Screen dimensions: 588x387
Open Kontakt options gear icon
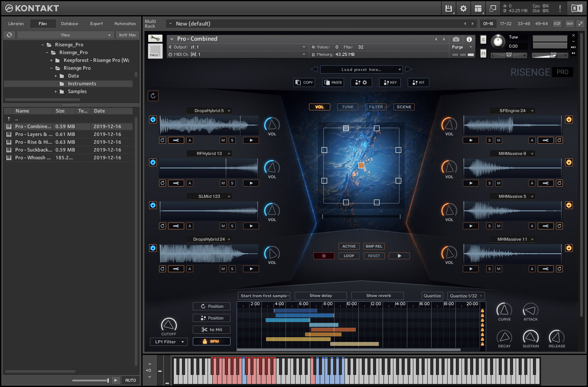pos(463,8)
